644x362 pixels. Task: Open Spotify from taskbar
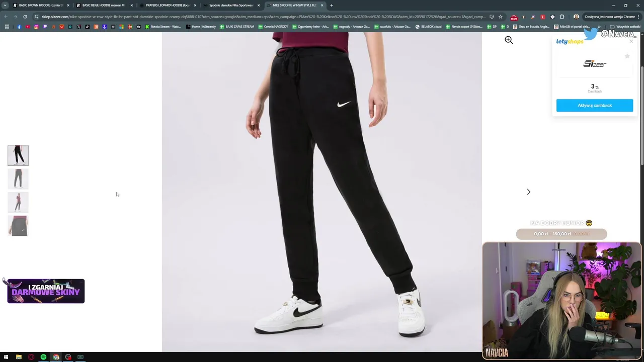[x=43, y=357]
